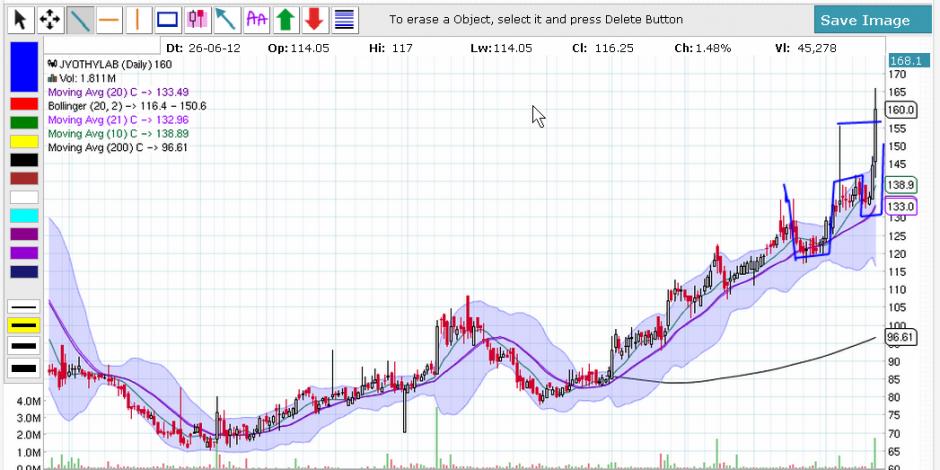The image size is (940, 470).
Task: Click the 96.61 moving average axis label
Action: [x=902, y=338]
